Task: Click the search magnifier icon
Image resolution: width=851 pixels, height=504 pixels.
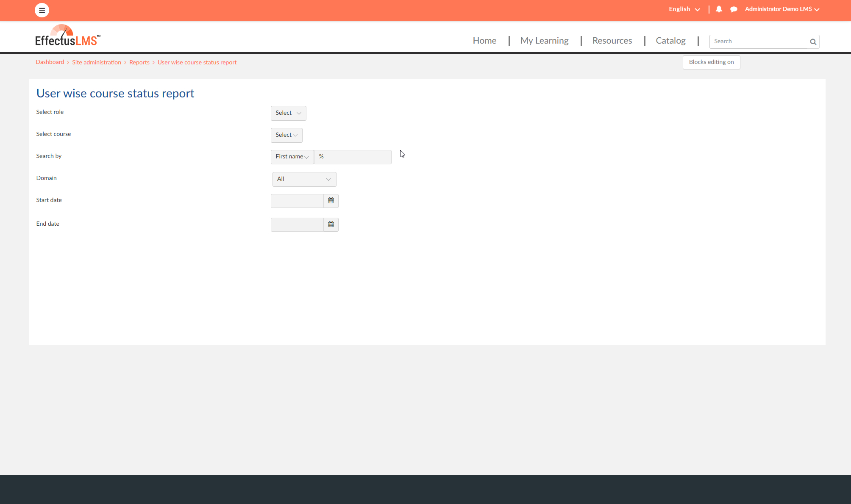Action: (813, 42)
